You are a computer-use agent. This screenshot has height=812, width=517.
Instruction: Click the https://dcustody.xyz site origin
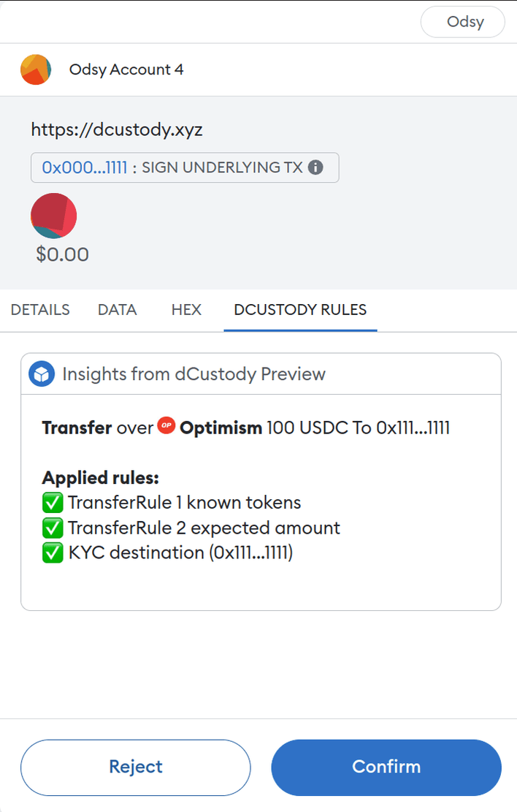(x=117, y=129)
